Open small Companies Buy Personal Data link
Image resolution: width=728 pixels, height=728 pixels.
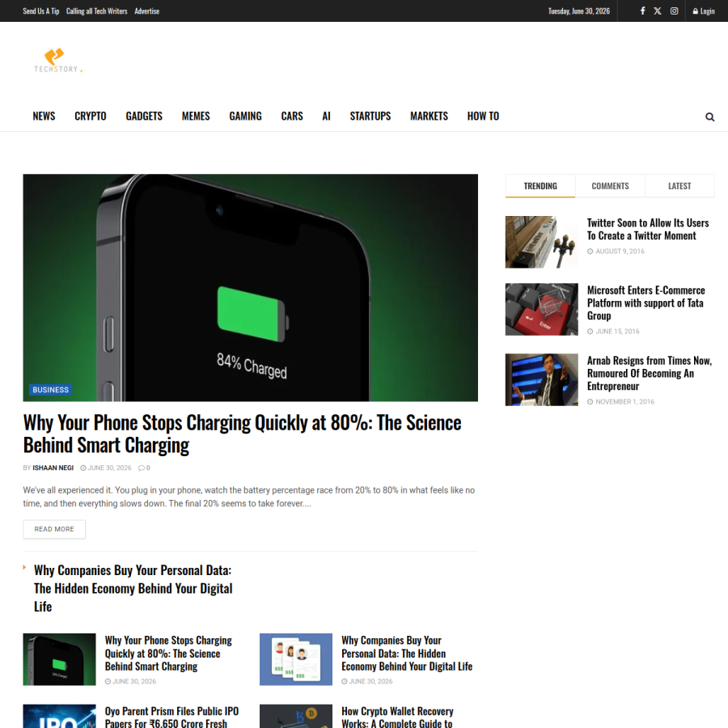pos(407,654)
